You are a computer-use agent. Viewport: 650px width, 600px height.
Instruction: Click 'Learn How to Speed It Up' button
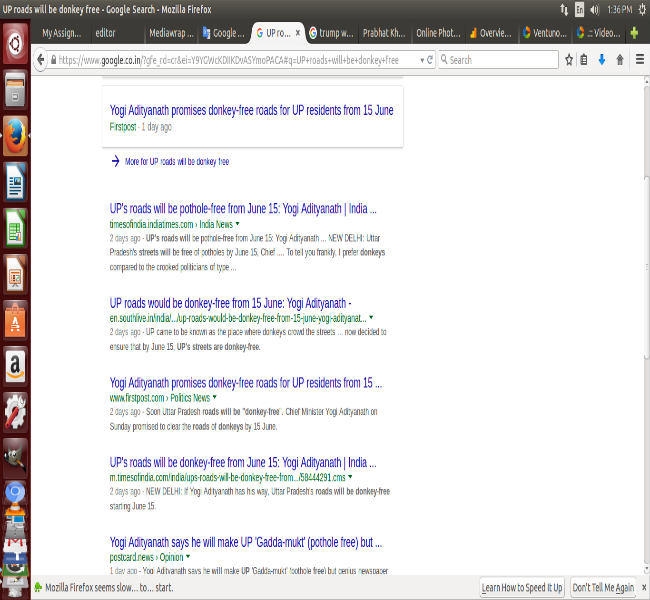[522, 588]
